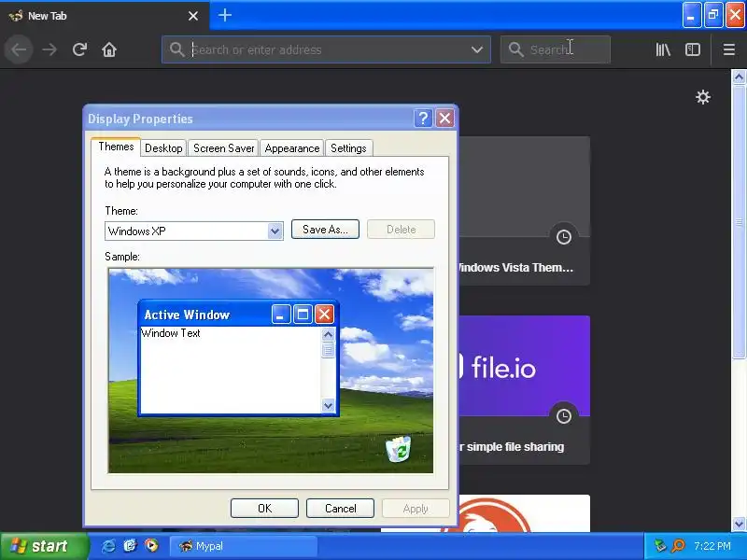Toggle the browser sidebar icon
This screenshot has width=747, height=560.
click(x=693, y=49)
